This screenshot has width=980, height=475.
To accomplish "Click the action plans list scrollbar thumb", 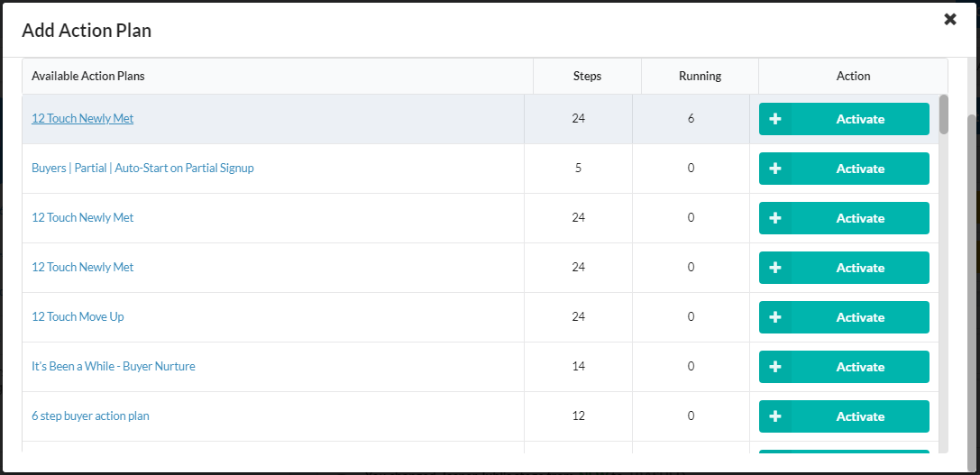I will click(943, 114).
